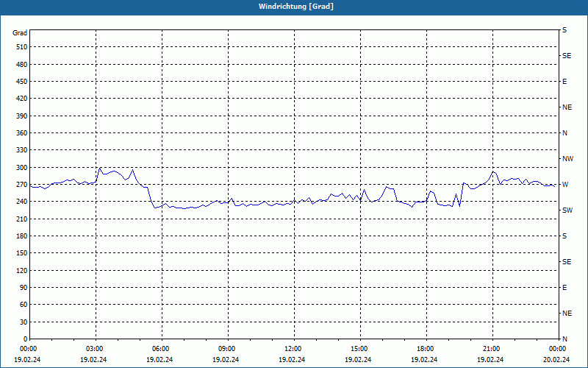Click the 21:00 time axis label

[491, 348]
